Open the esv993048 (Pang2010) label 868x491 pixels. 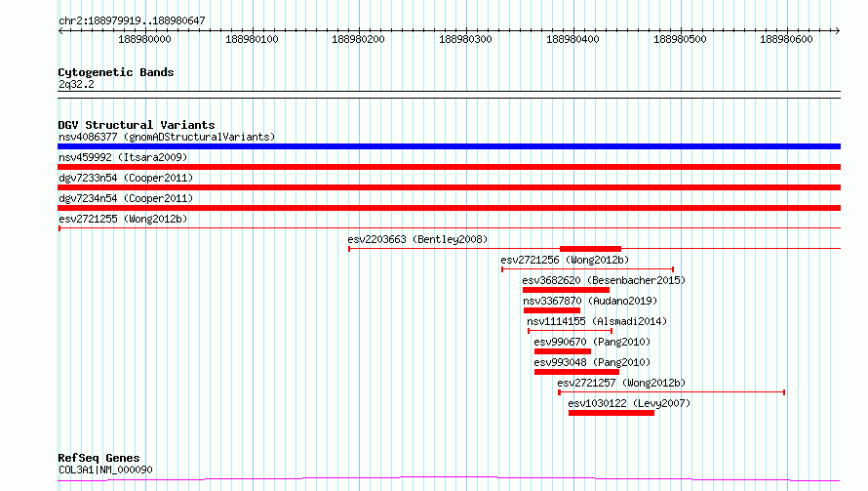592,362
